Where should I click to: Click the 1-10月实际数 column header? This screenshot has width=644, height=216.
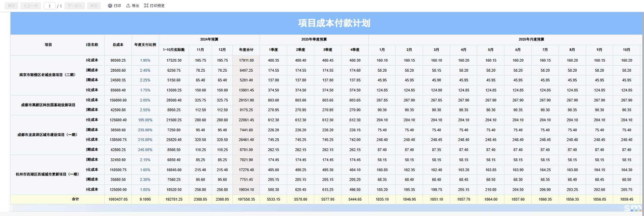pos(174,50)
